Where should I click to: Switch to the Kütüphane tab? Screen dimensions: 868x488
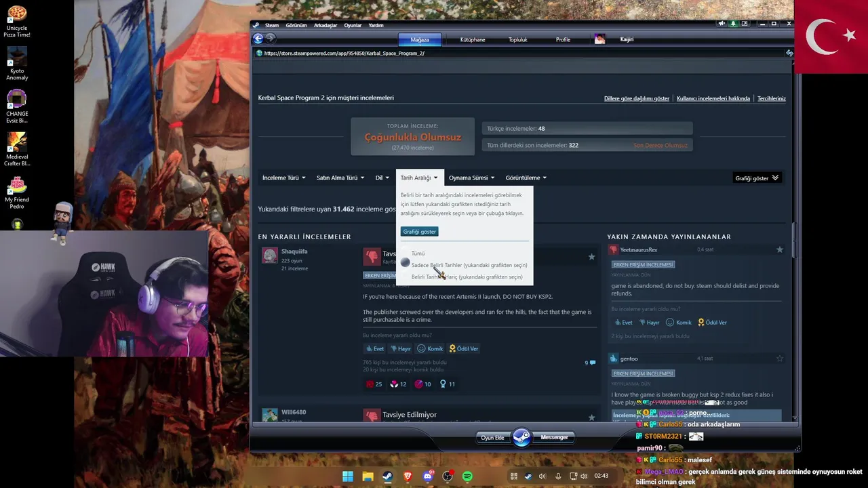[x=473, y=39]
